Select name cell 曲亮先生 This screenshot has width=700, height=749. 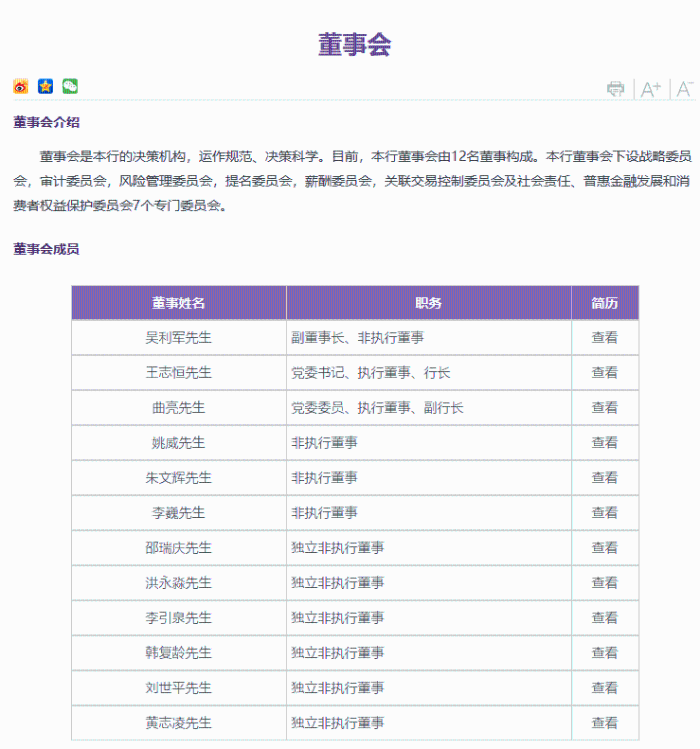[x=179, y=407]
